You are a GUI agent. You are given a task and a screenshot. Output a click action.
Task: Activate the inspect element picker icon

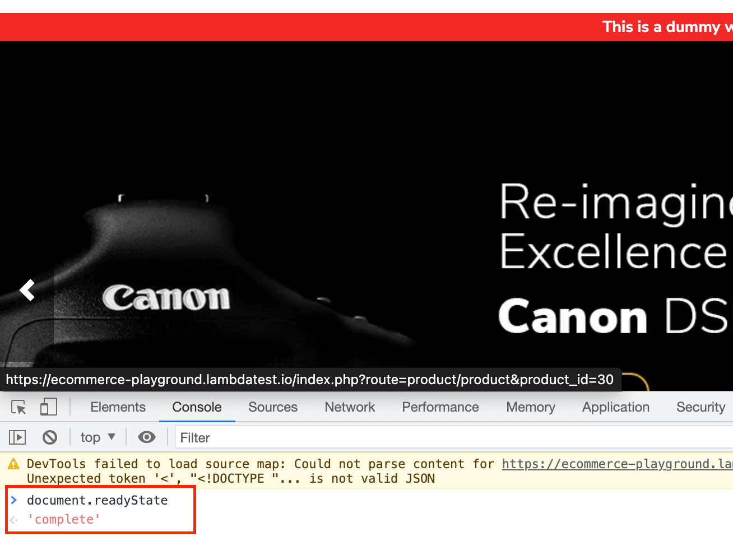18,407
